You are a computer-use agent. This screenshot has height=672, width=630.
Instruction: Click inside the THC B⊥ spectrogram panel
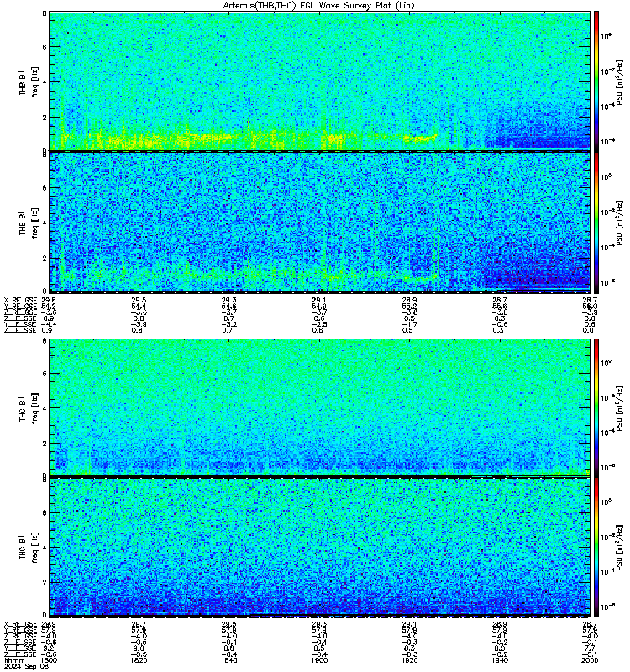tap(319, 407)
